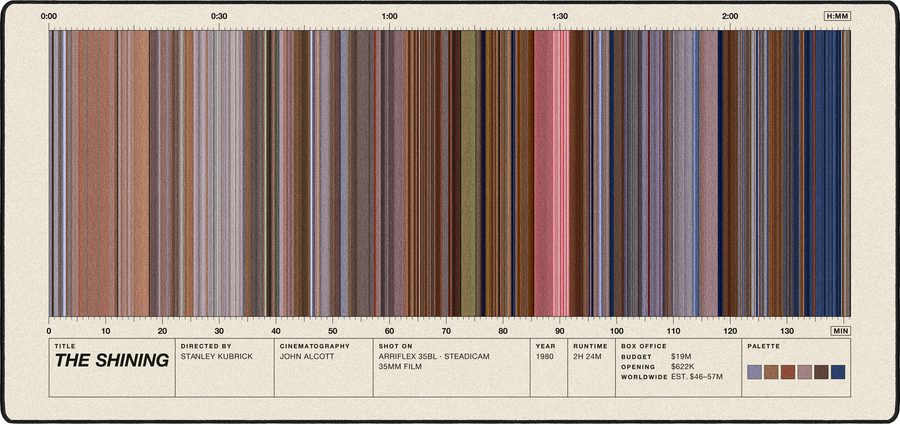Click the 20 minute label on bottom axis
This screenshot has height=424, width=900.
pyautogui.click(x=162, y=331)
